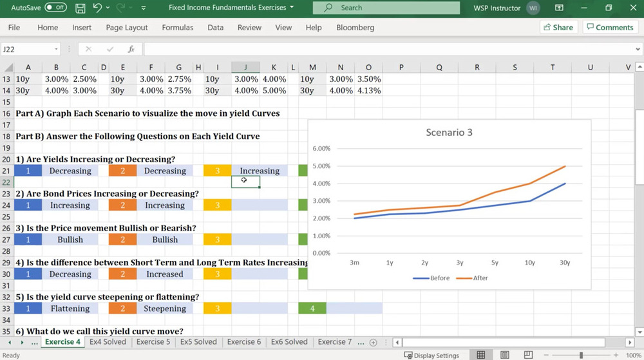
Task: Switch to Ex5 Solved sheet tab
Action: click(x=198, y=342)
